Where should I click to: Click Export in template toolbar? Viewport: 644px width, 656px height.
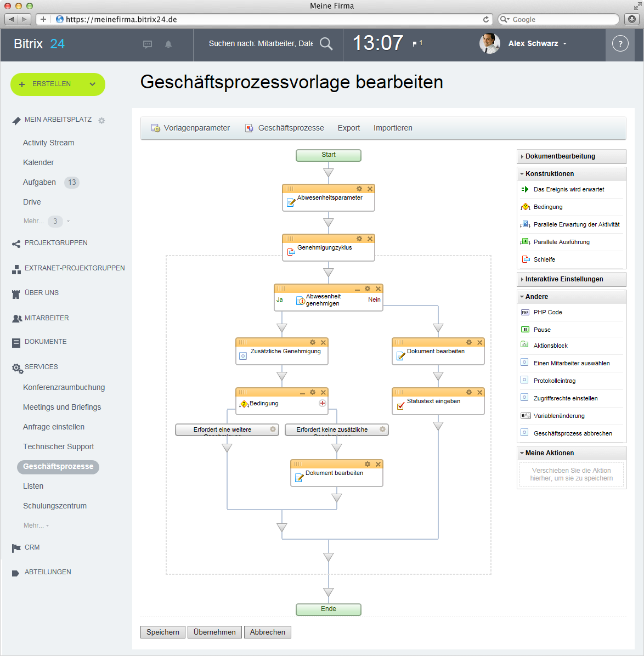point(348,128)
